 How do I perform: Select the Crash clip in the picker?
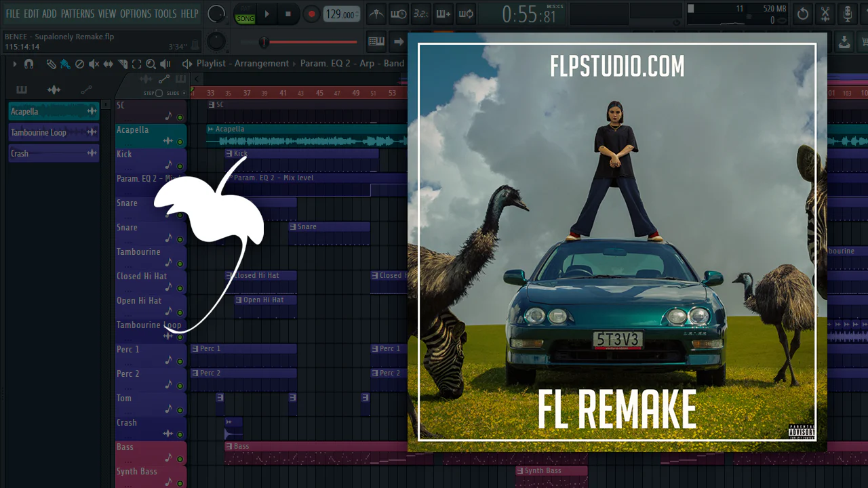(54, 153)
